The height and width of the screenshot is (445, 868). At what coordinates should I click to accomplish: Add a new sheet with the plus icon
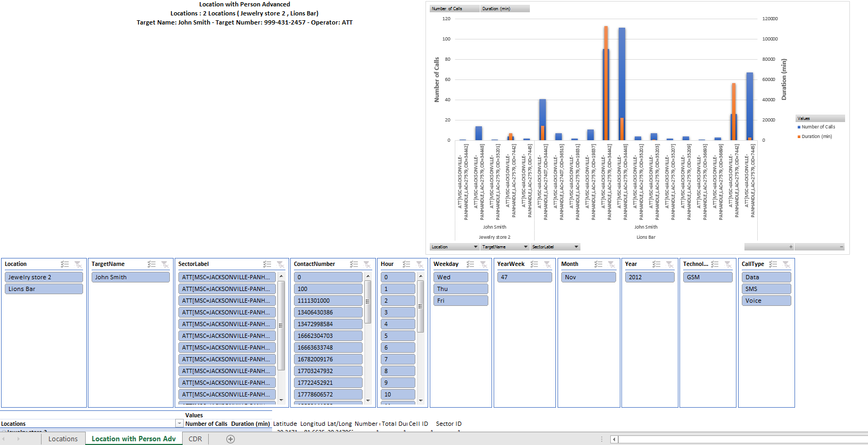[231, 439]
